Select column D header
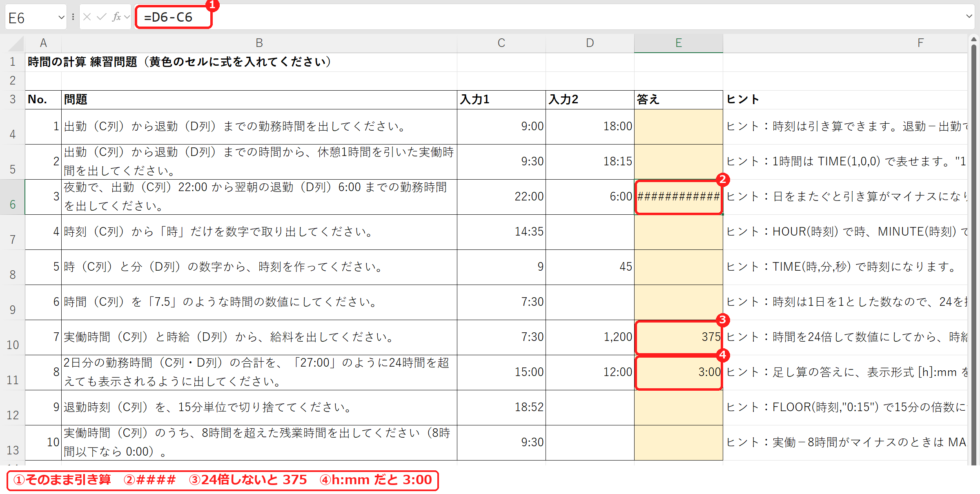Screen dimensions: 980x494 click(590, 43)
